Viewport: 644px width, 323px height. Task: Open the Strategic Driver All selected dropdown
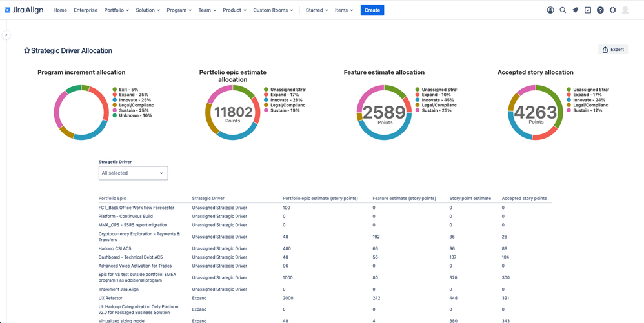[x=133, y=173]
